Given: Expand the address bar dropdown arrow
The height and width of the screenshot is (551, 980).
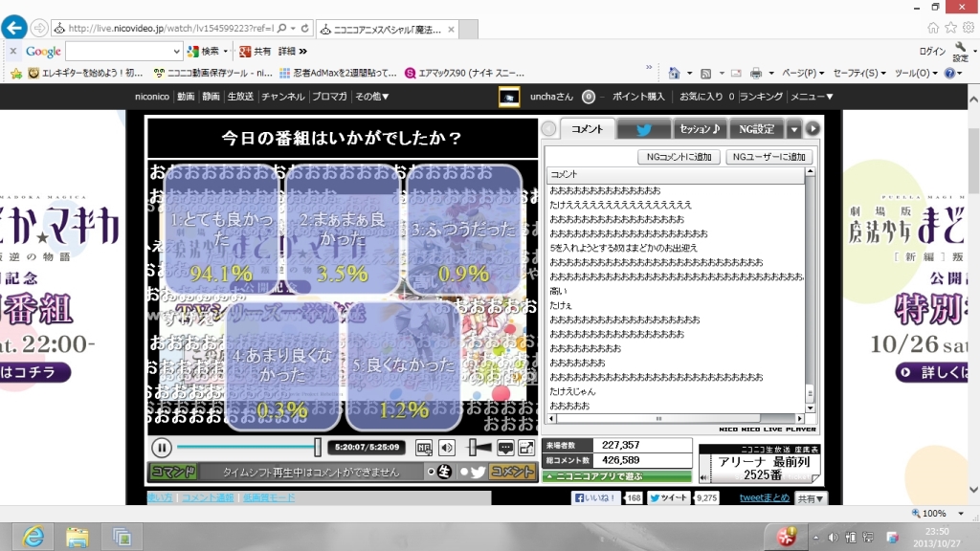Looking at the screenshot, I should point(293,28).
